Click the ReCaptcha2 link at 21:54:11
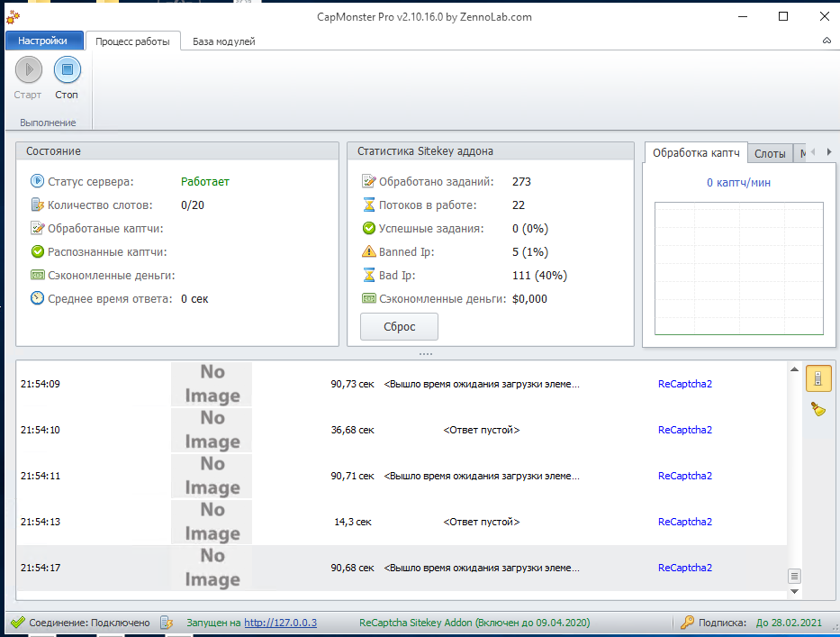Image resolution: width=840 pixels, height=637 pixels. point(684,476)
